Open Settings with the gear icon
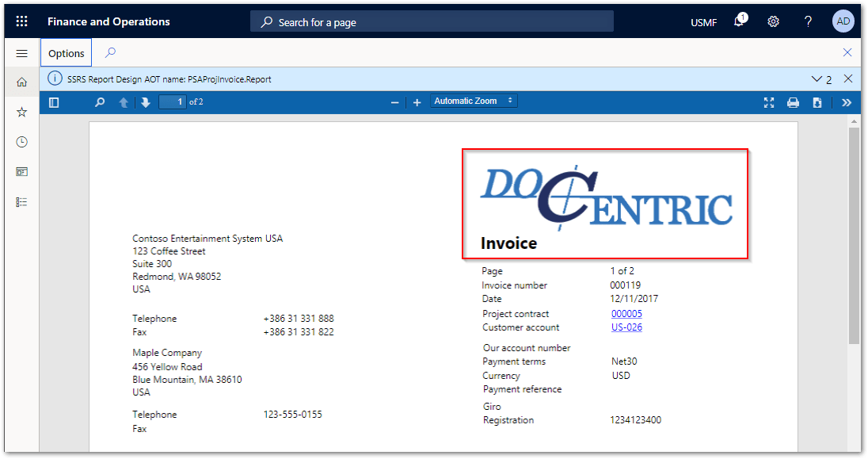This screenshot has height=459, width=868. [x=773, y=21]
